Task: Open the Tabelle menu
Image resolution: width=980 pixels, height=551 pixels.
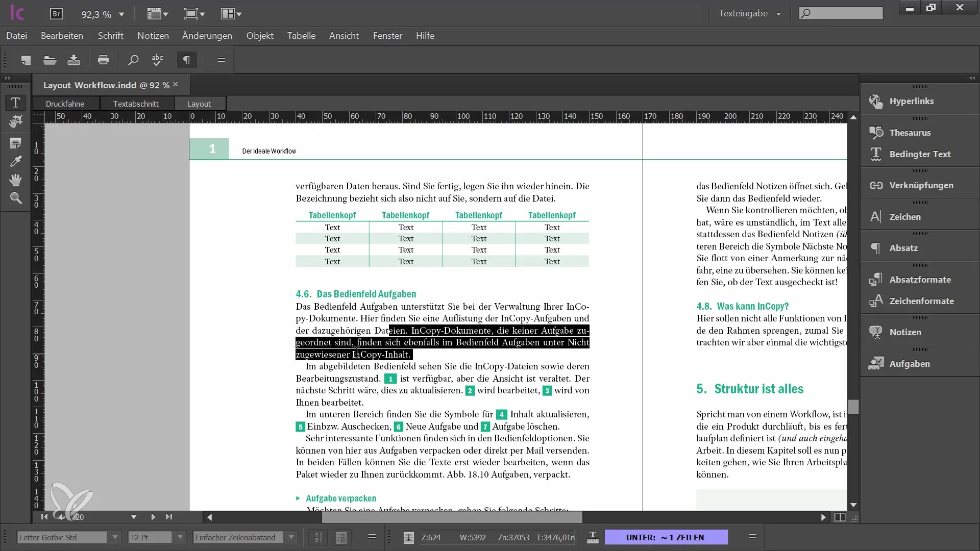Action: (x=301, y=36)
